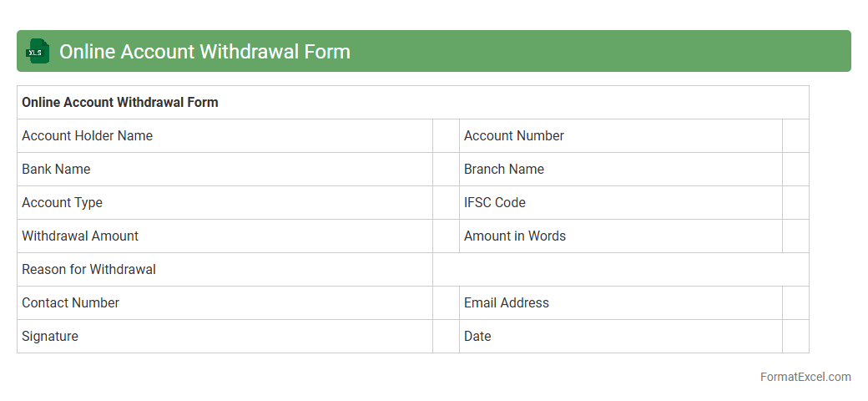Viewport: 868px width, 401px height.
Task: Click the blank cell next to Bank Name
Action: pos(446,170)
